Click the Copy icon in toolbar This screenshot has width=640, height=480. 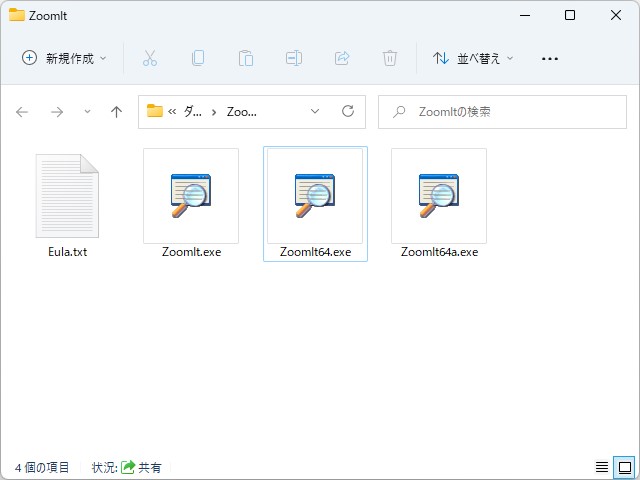click(x=198, y=58)
